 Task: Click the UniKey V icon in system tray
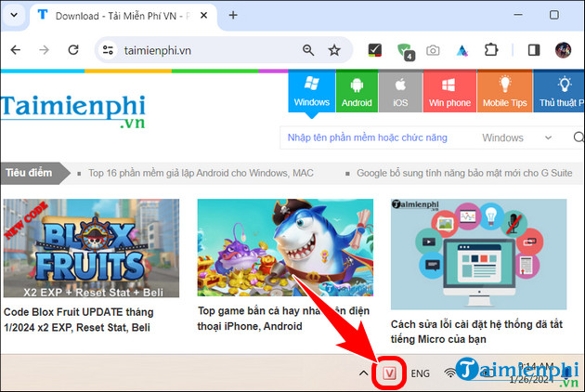[x=390, y=373]
